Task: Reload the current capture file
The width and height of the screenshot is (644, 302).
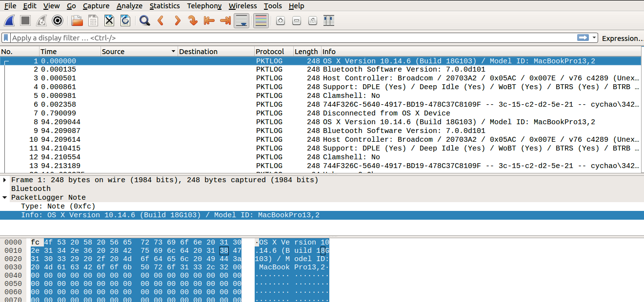Action: click(x=125, y=20)
